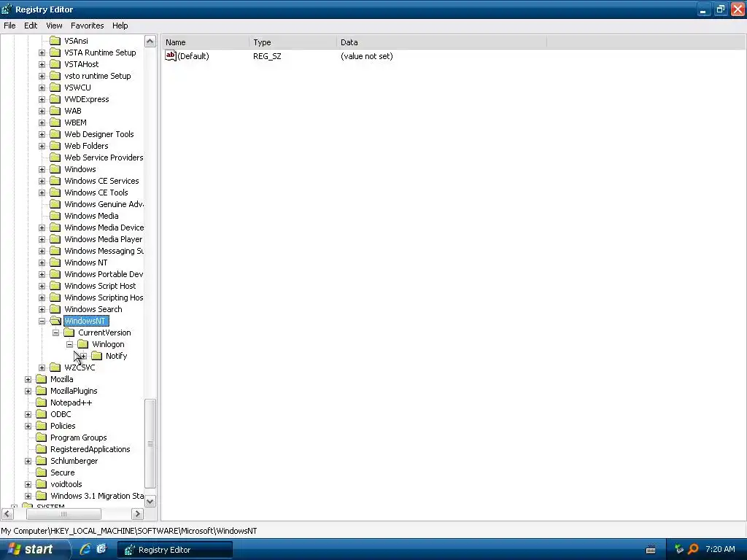This screenshot has height=560, width=747.
Task: Click the Name column header
Action: [205, 42]
